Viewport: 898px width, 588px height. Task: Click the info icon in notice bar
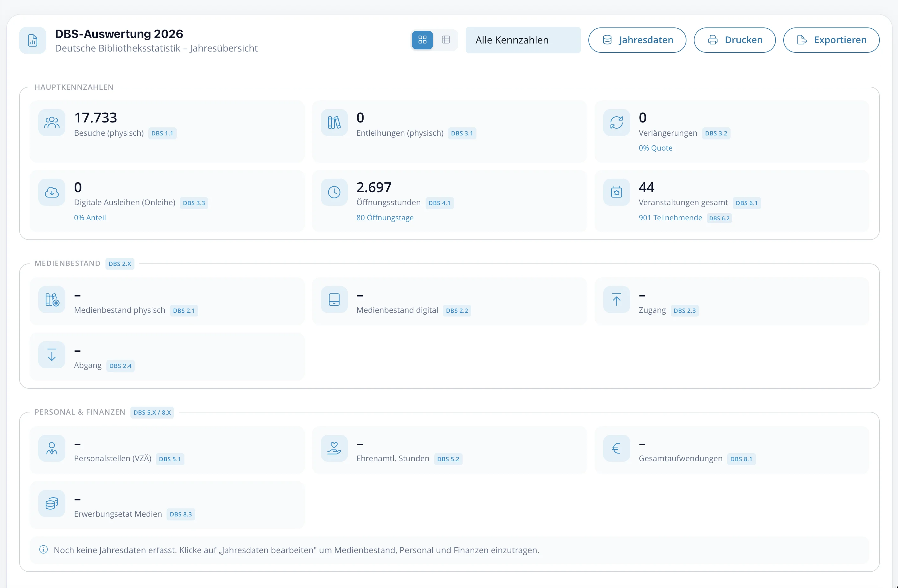tap(43, 549)
